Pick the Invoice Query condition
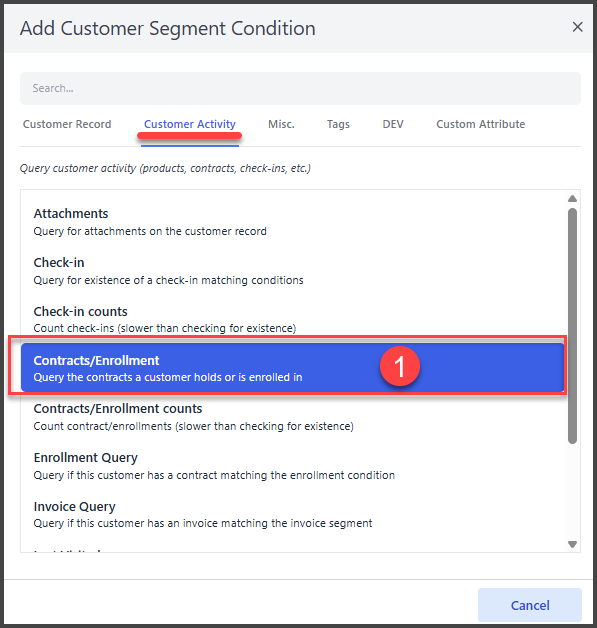The image size is (597, 628). click(x=293, y=515)
